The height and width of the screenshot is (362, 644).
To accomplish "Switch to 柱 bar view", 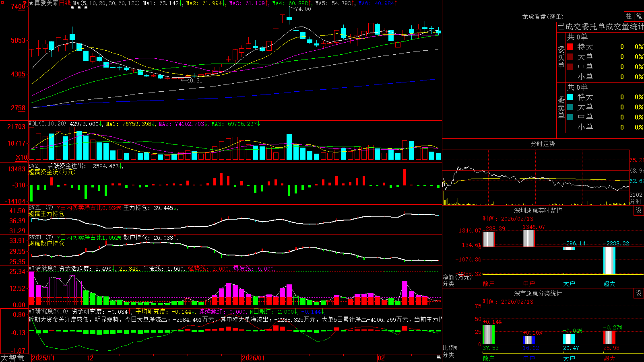I will 629,16.
